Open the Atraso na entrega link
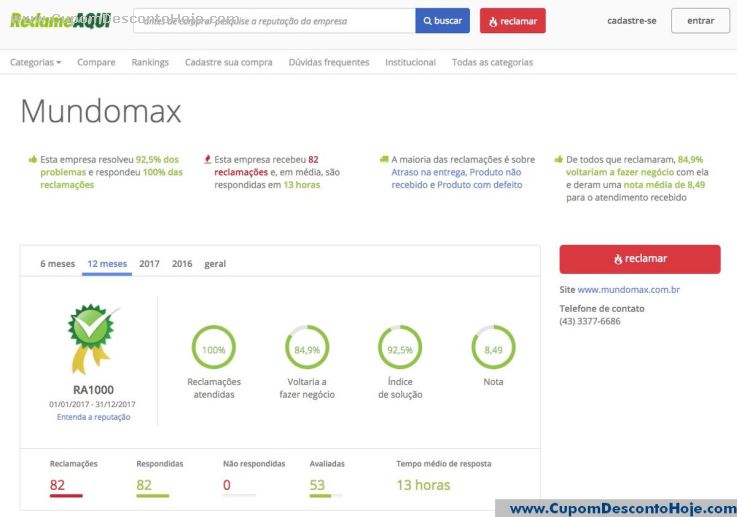Screen dimensions: 737x517 coord(428,172)
